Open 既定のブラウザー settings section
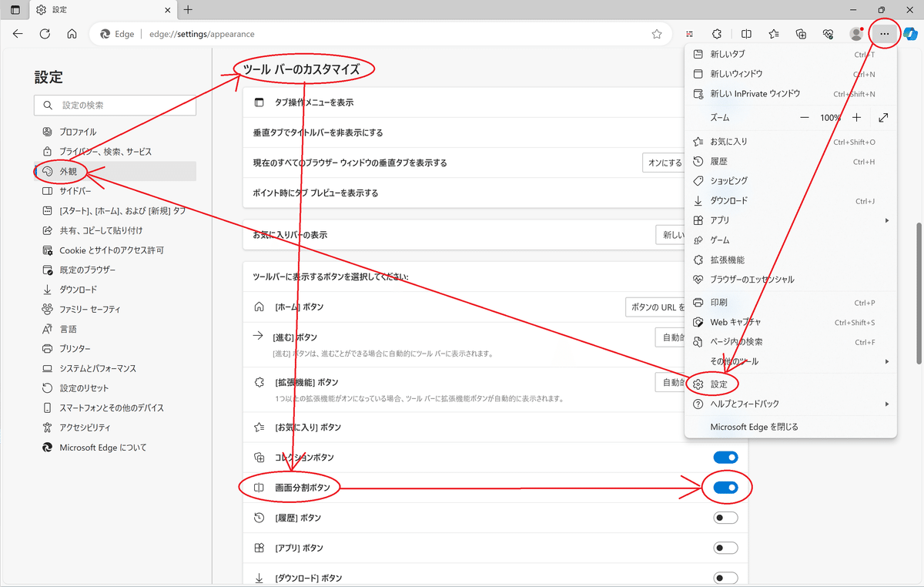 click(x=115, y=270)
